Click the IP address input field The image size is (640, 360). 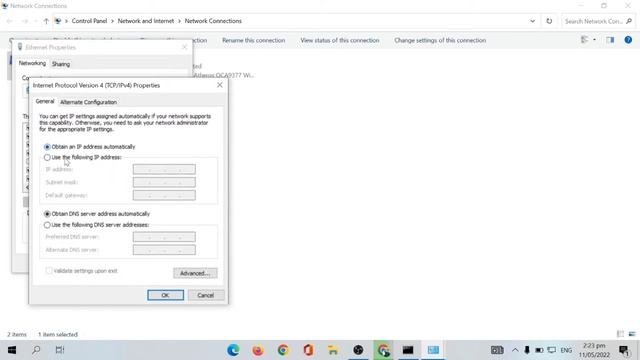(164, 169)
